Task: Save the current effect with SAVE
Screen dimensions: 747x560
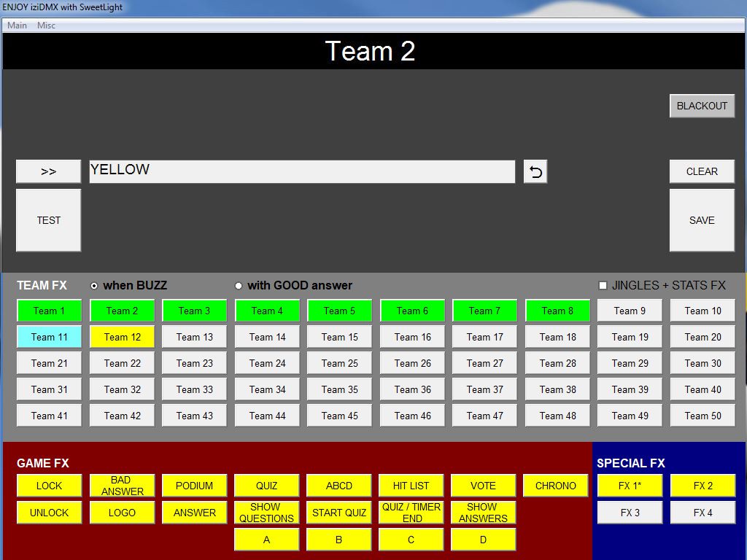Action: tap(702, 220)
